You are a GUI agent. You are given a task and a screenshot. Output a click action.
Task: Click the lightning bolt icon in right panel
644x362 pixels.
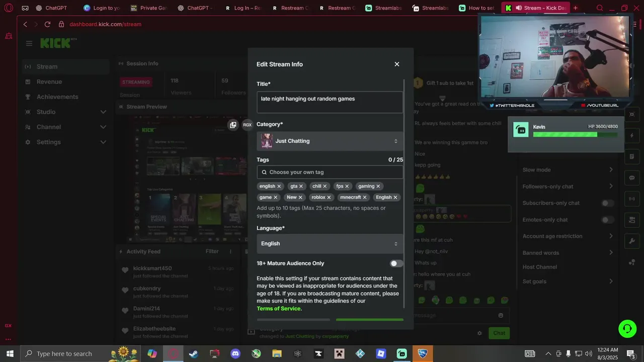point(632,136)
